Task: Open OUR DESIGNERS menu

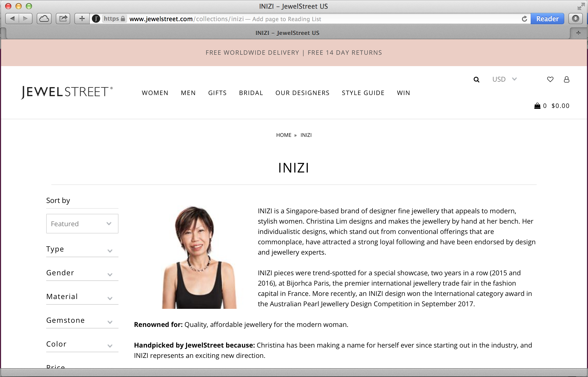Action: pos(302,93)
